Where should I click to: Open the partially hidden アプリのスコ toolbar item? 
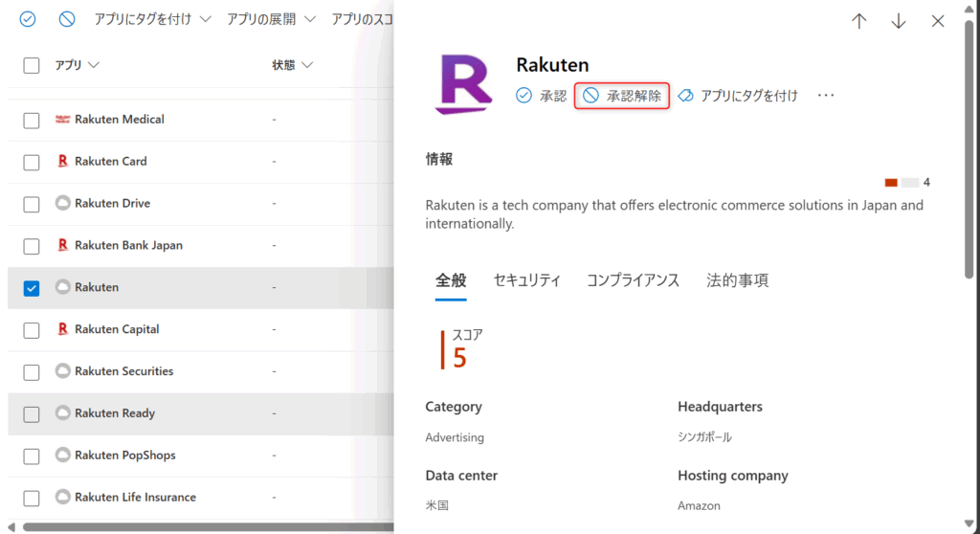[x=362, y=19]
